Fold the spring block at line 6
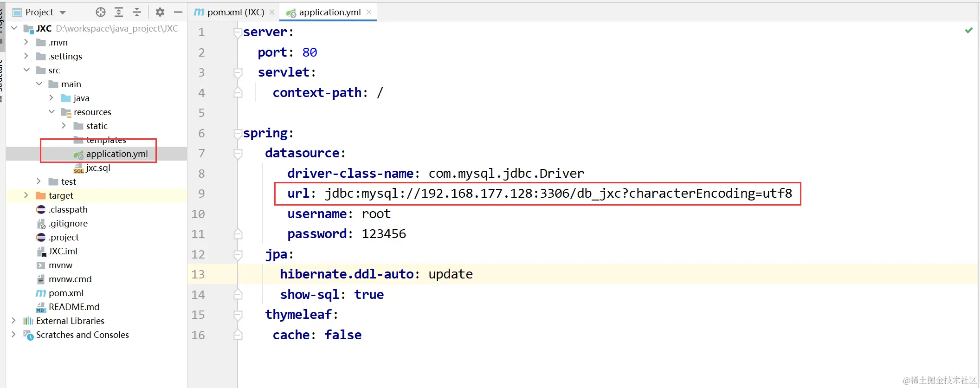The height and width of the screenshot is (388, 980). (238, 133)
